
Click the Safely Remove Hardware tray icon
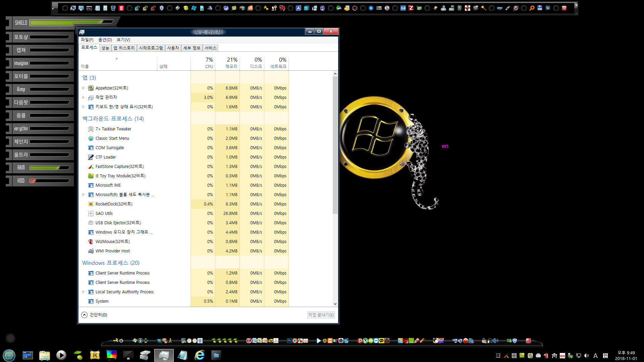point(570,356)
